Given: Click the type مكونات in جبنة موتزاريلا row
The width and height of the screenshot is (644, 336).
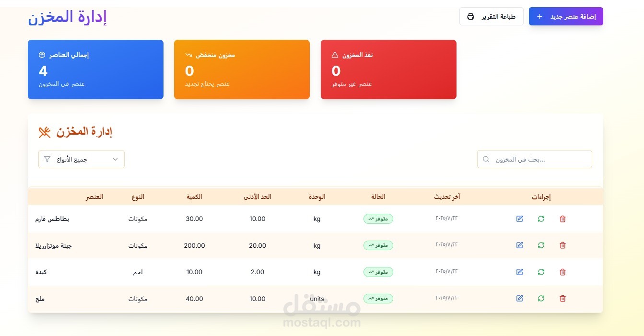Looking at the screenshot, I should [x=138, y=245].
